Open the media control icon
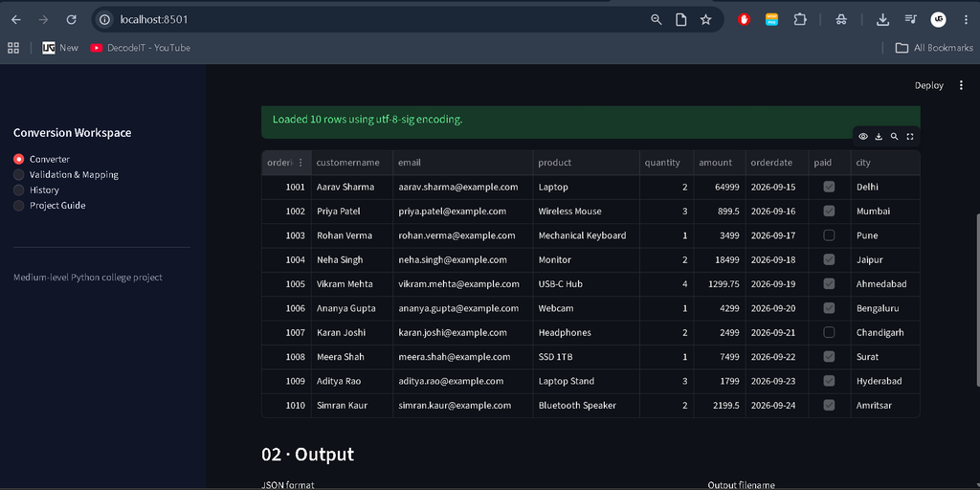 911,19
